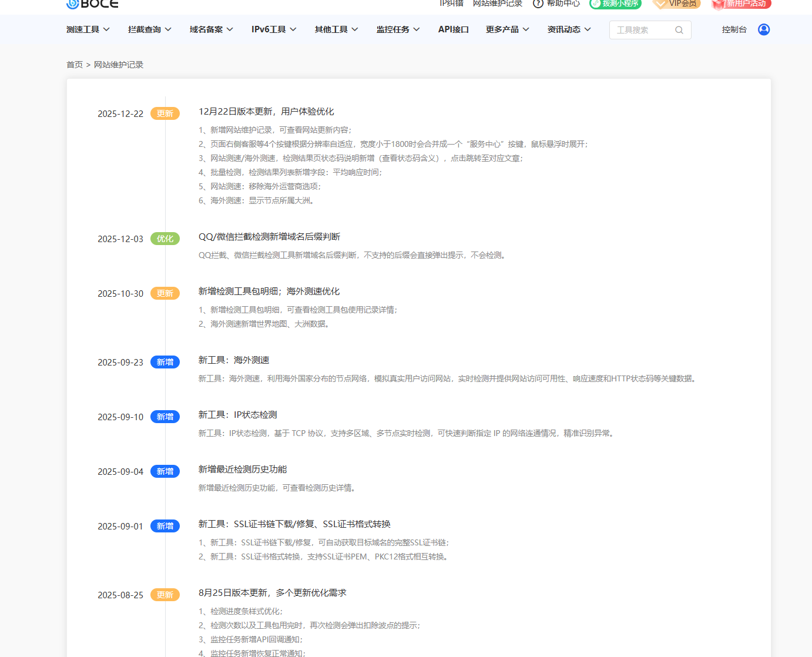Click the BOCE logo

click(x=92, y=4)
